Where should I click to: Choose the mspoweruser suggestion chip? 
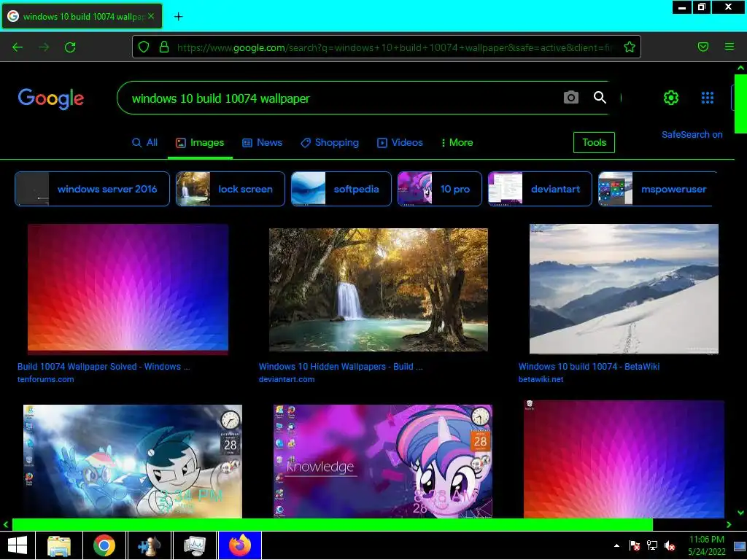pos(657,189)
